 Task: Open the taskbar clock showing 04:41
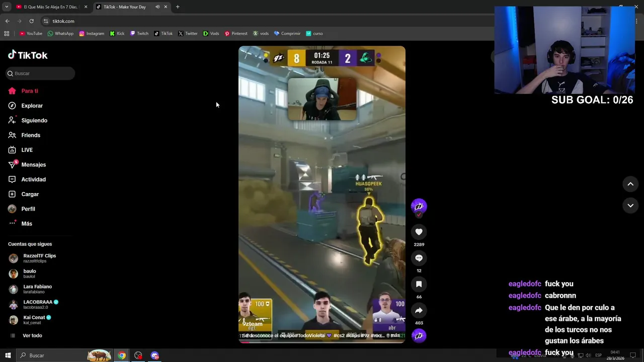(615, 355)
